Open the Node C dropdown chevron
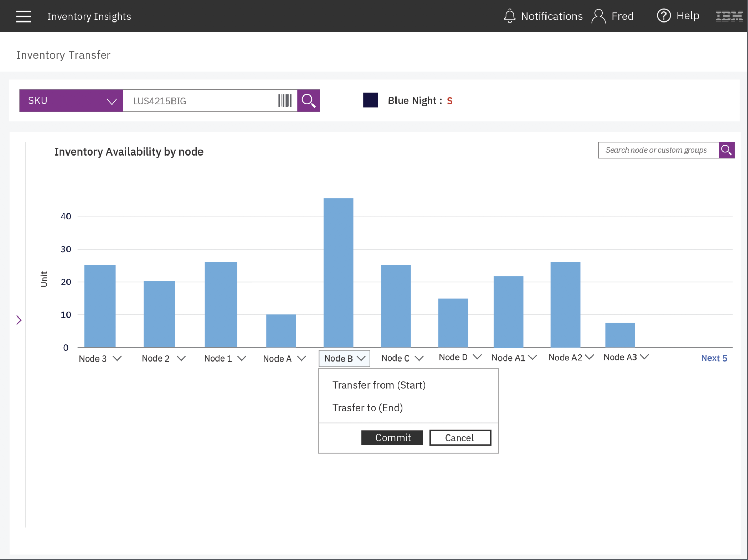Image resolution: width=748 pixels, height=560 pixels. pyautogui.click(x=419, y=358)
